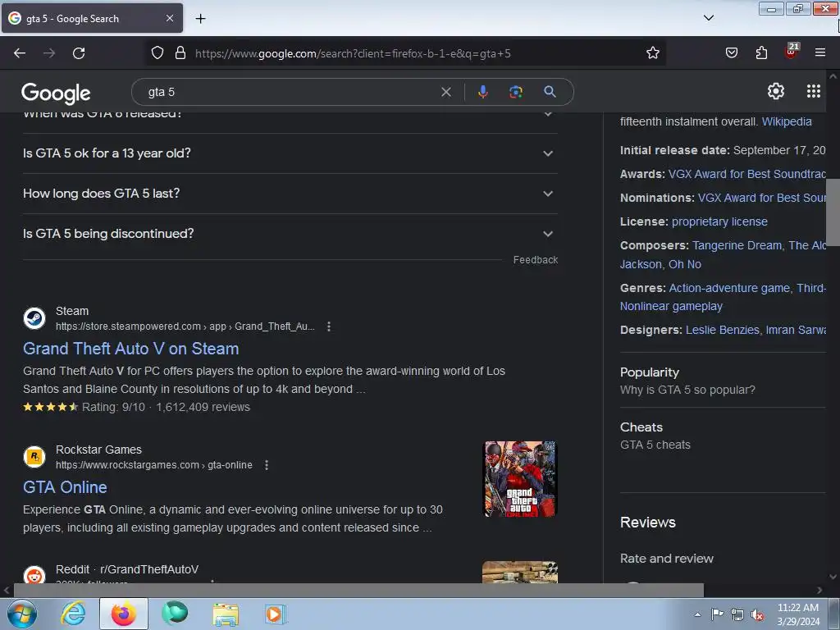Reload the current Google search page

pyautogui.click(x=79, y=53)
